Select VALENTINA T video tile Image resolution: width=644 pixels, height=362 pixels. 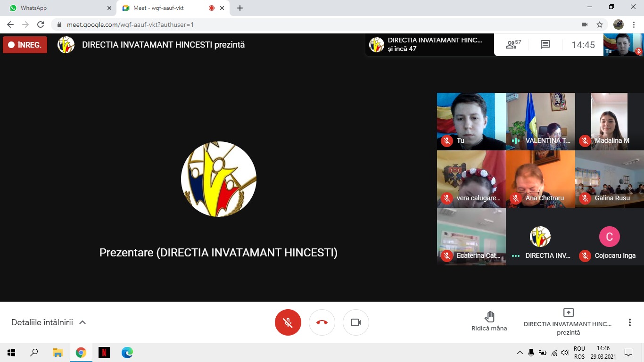coord(540,121)
